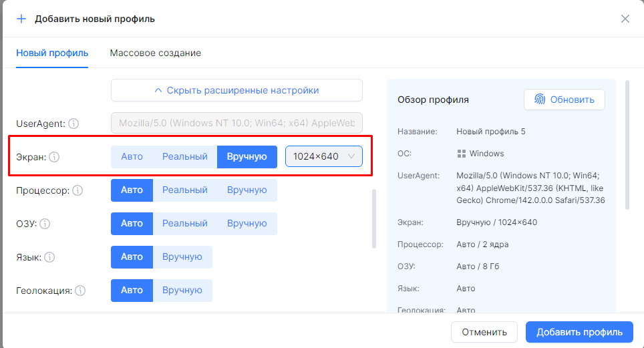Collapse via Скрыть расширенные настройки

[x=236, y=90]
